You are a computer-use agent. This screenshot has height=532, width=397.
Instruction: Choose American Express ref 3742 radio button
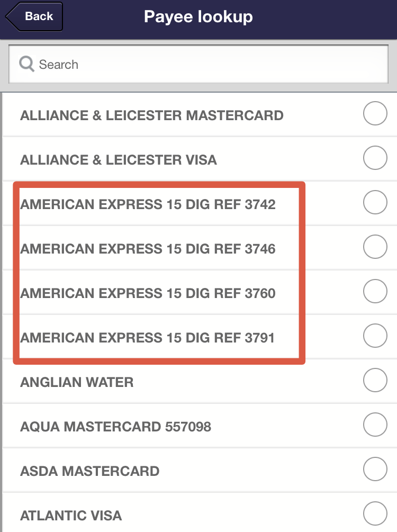[375, 204]
